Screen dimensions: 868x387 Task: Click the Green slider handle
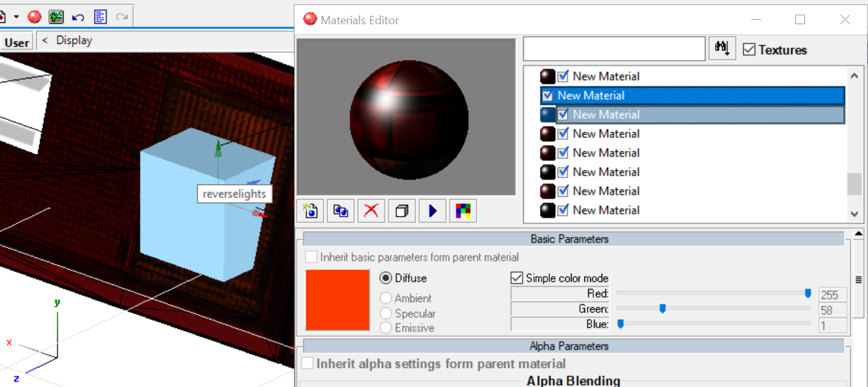tap(663, 309)
